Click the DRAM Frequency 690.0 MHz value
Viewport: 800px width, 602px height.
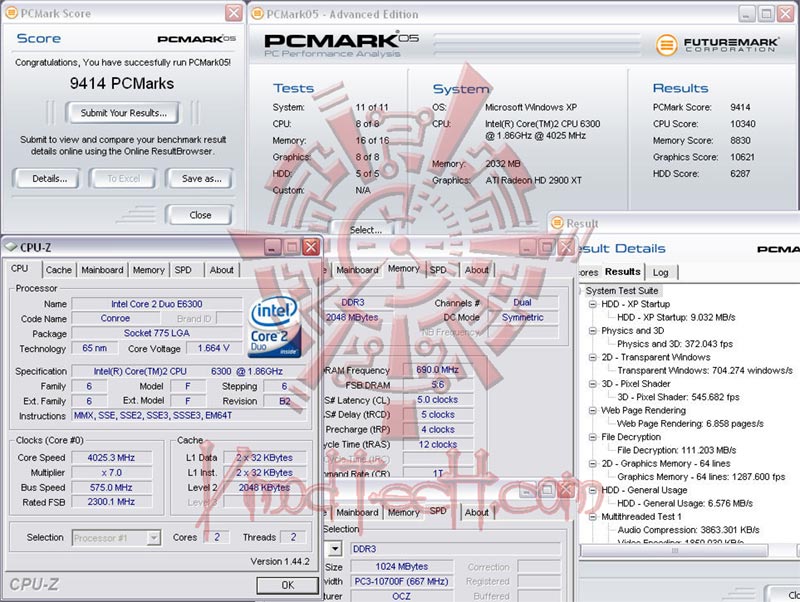437,369
